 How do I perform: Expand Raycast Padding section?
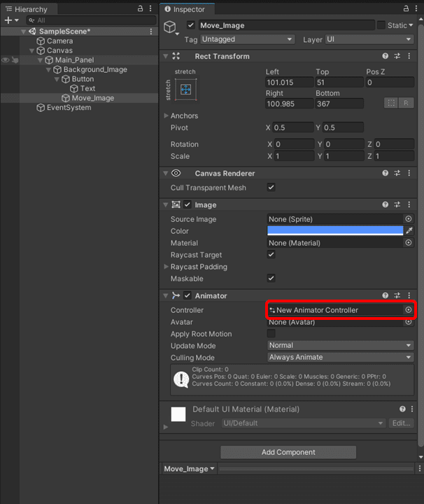pyautogui.click(x=166, y=267)
